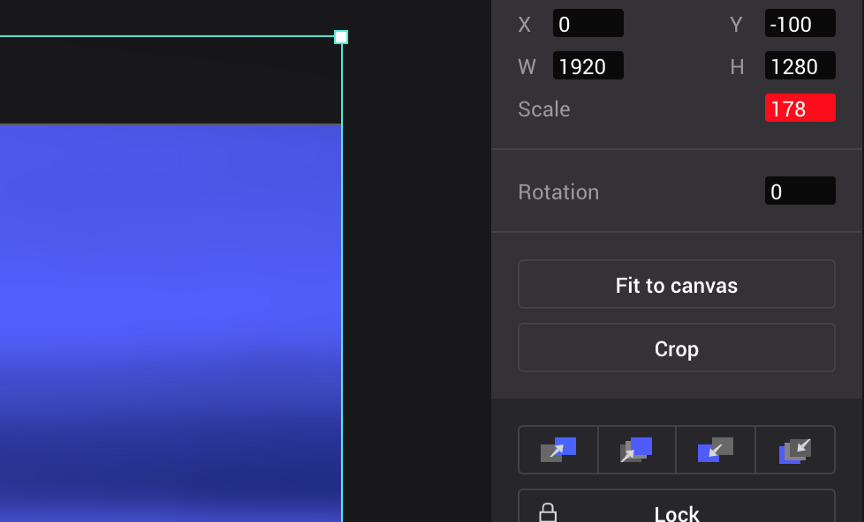The height and width of the screenshot is (522, 864).
Task: Click the H label in properties panel
Action: (x=737, y=67)
